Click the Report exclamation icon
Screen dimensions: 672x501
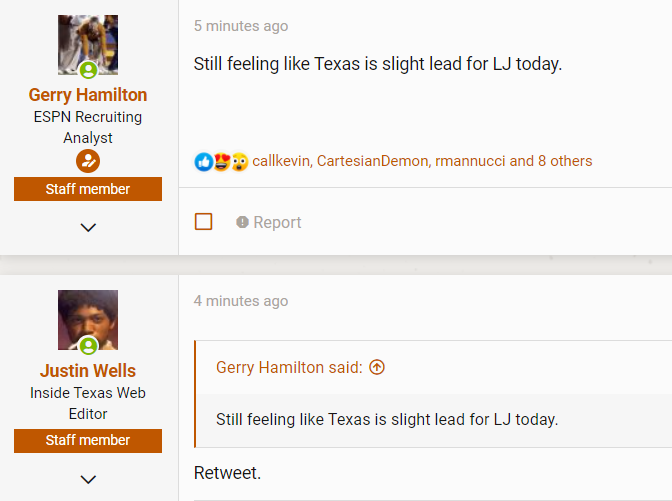coord(242,222)
